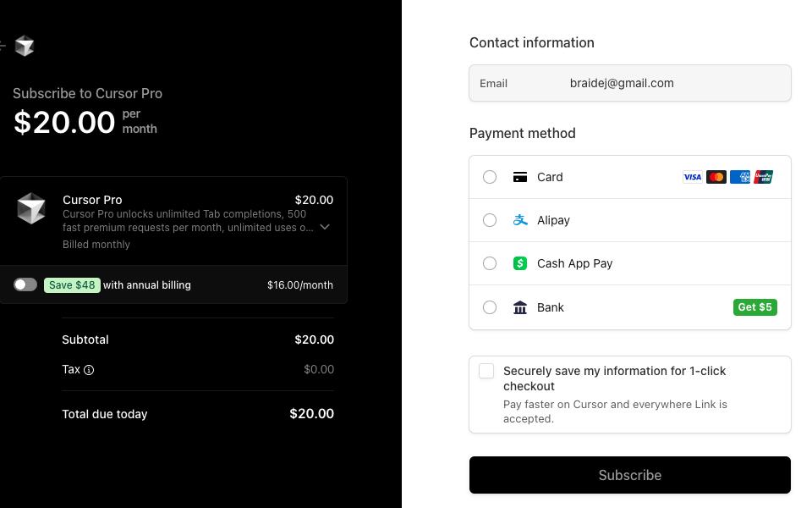Click the green Cash App Pay icon
The width and height of the screenshot is (812, 508).
coord(520,263)
